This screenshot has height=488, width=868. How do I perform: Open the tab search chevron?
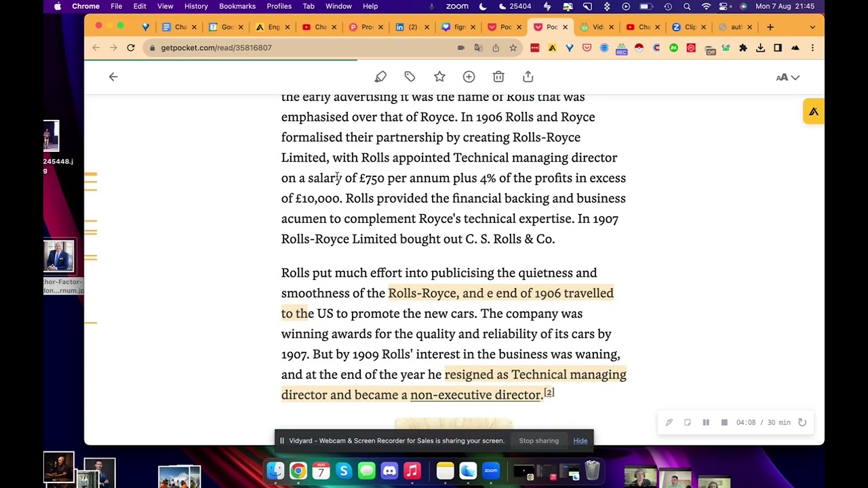pyautogui.click(x=812, y=27)
